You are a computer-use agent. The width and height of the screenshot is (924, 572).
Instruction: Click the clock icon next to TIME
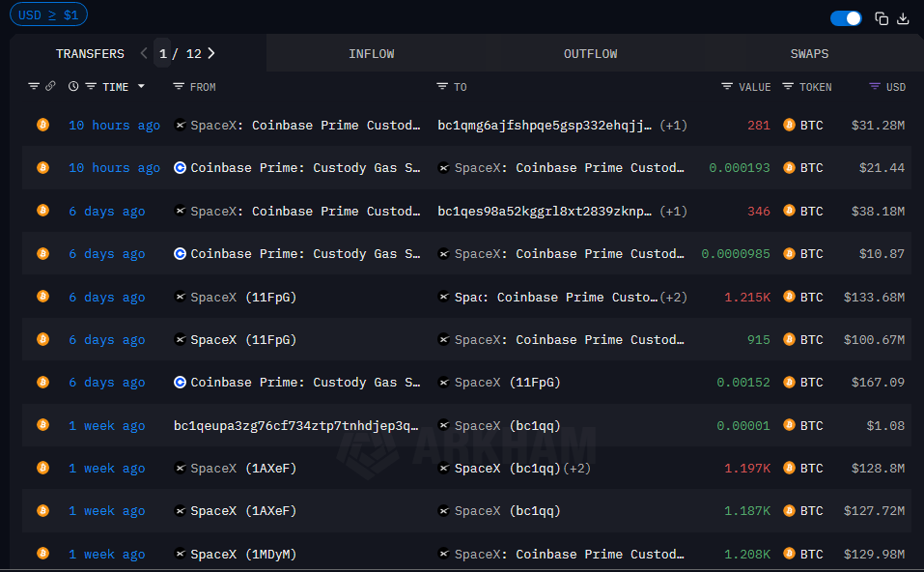tap(74, 87)
